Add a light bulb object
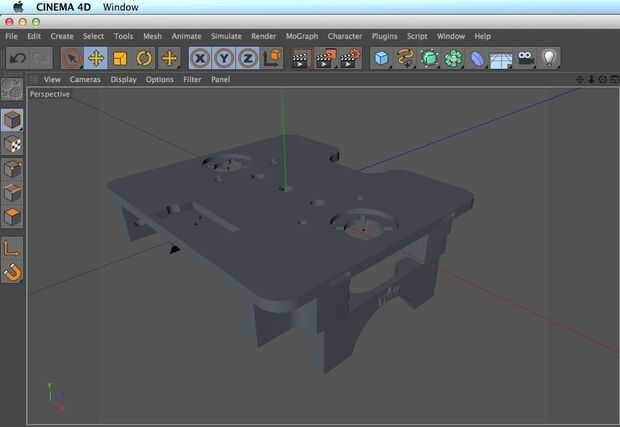This screenshot has width=620, height=427. pos(550,59)
